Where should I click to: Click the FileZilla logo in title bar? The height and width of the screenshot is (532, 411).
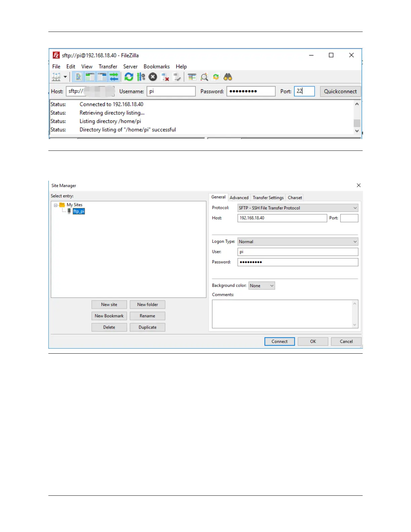(56, 55)
